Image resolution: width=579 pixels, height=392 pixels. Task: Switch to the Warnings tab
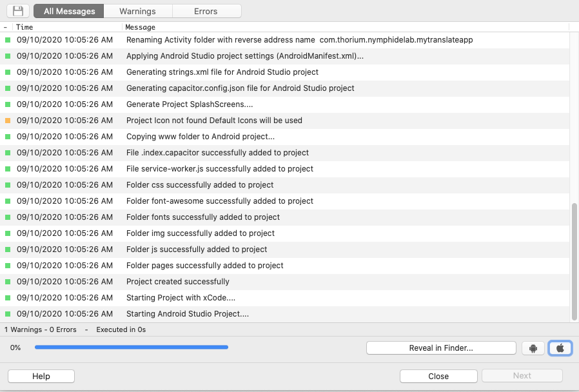pyautogui.click(x=137, y=11)
